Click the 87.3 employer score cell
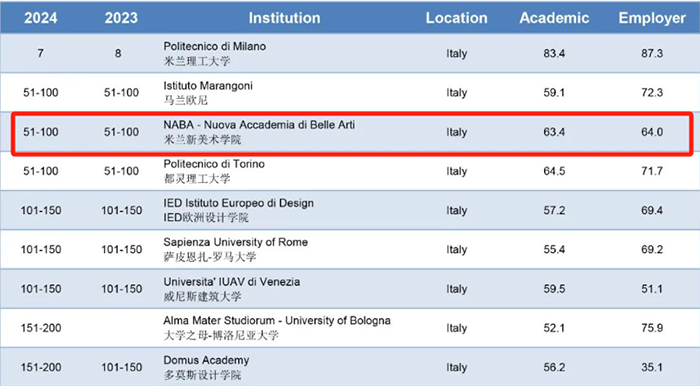700x386 pixels. click(652, 54)
